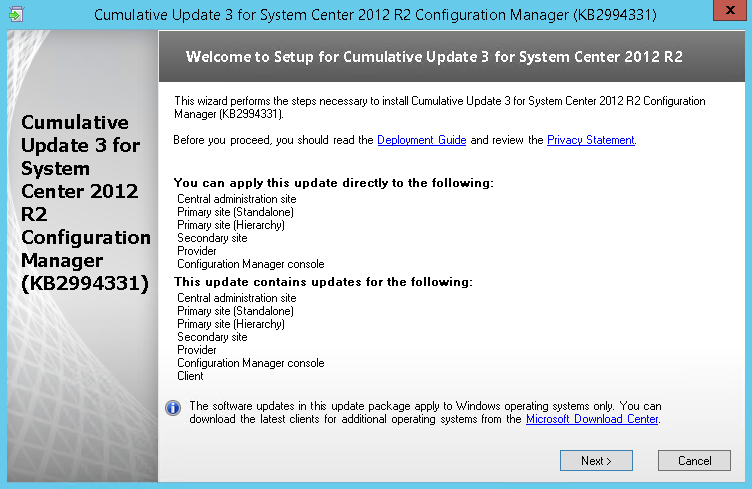This screenshot has height=489, width=752.
Task: Click the sidebar title "Cumulative Update 3 for System Center 2012 R2 Configuration Manager (KB2994331)"
Action: (x=85, y=203)
